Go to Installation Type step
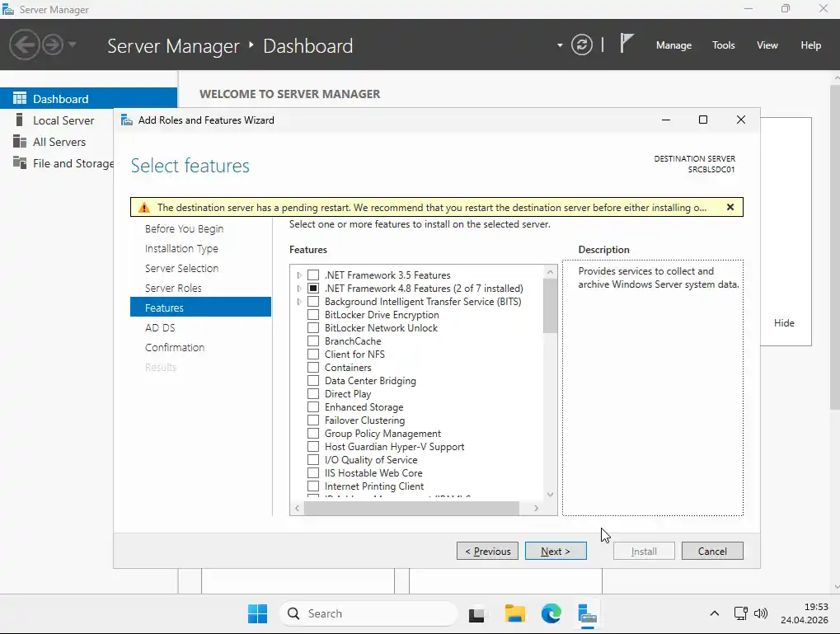The width and height of the screenshot is (840, 634). click(181, 249)
